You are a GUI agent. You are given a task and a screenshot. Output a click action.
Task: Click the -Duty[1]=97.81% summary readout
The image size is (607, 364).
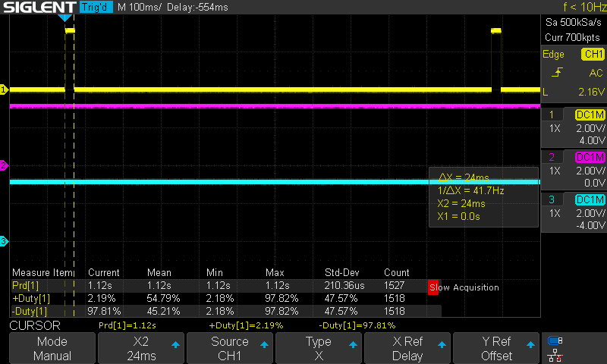(357, 325)
